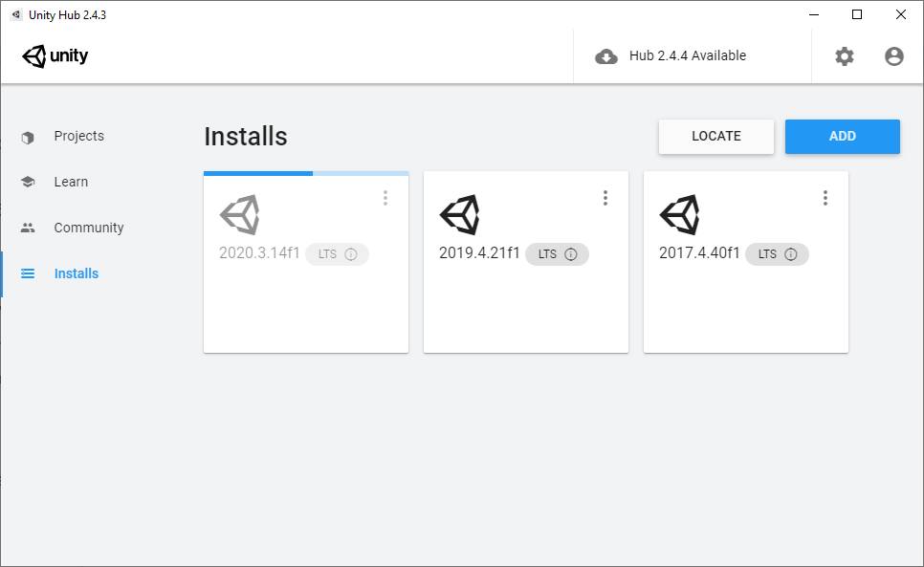The image size is (924, 567).
Task: Click the Unity icon on 2020.3.14f1 card
Action: coord(239,215)
